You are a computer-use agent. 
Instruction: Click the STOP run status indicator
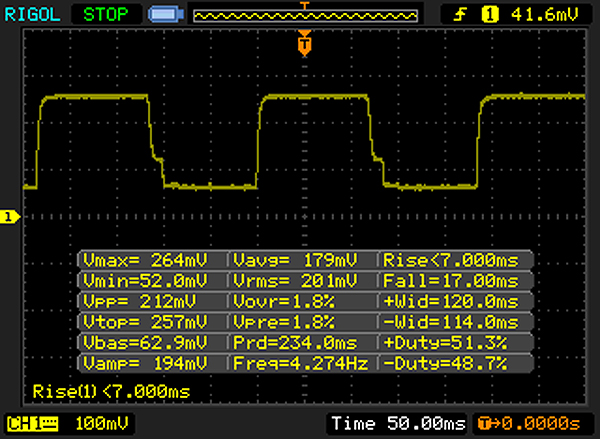pyautogui.click(x=106, y=15)
